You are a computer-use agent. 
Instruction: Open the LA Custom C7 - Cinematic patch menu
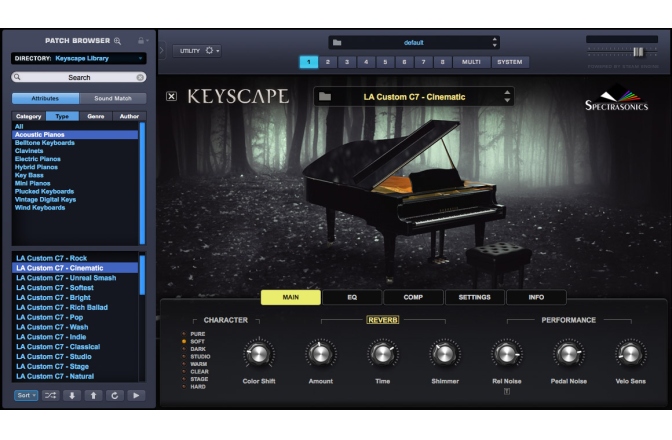coord(414,97)
